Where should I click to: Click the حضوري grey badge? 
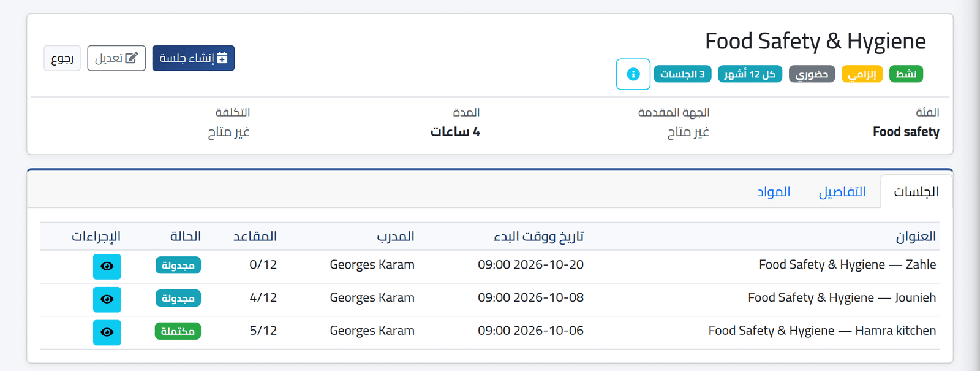[x=812, y=74]
